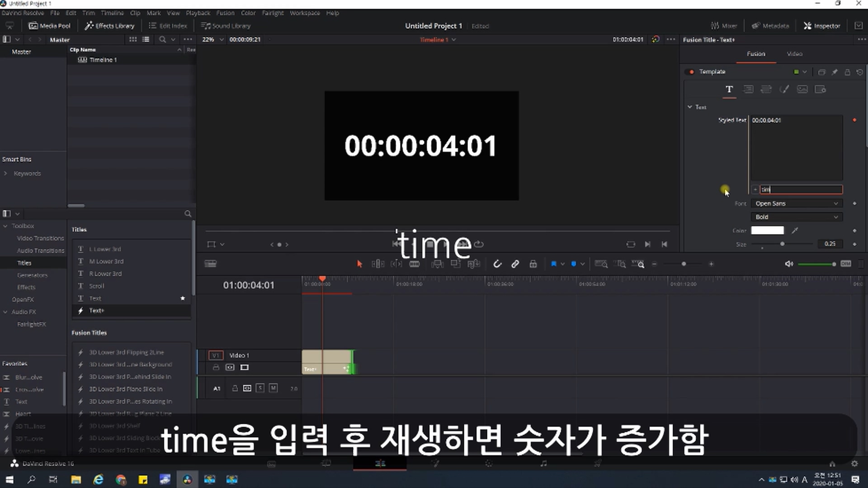Click the white Color swatch
Viewport: 868px width, 488px height.
767,230
